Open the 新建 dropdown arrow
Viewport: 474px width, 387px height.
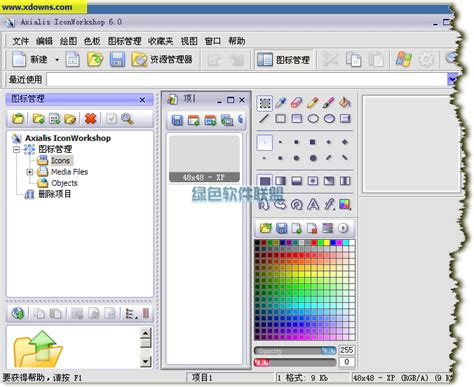[57, 60]
